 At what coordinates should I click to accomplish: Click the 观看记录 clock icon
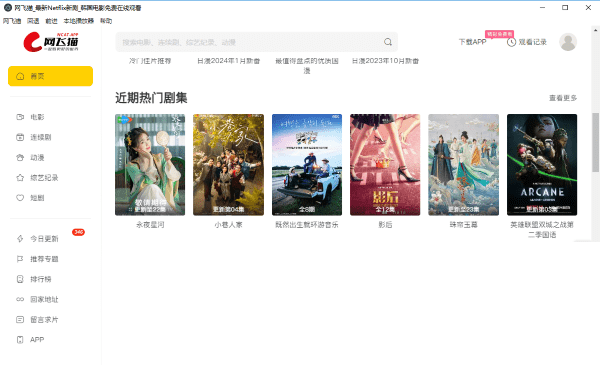[x=511, y=42]
